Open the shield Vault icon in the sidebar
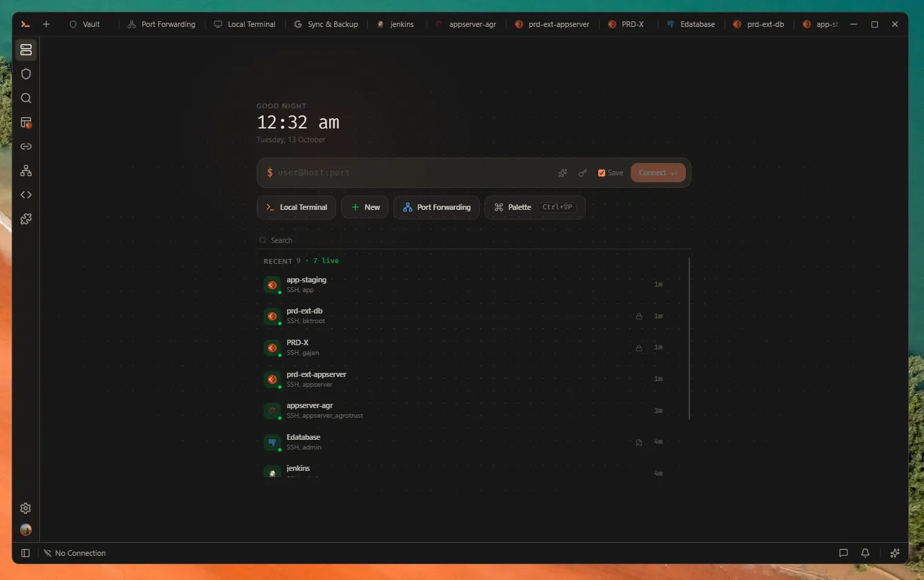 click(26, 74)
